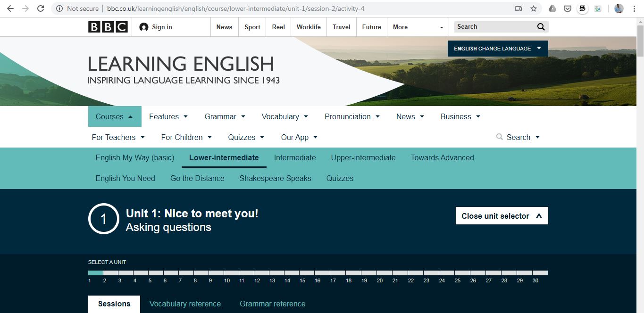This screenshot has height=313, width=644.
Task: Open the Pocket extension icon
Action: [x=568, y=8]
